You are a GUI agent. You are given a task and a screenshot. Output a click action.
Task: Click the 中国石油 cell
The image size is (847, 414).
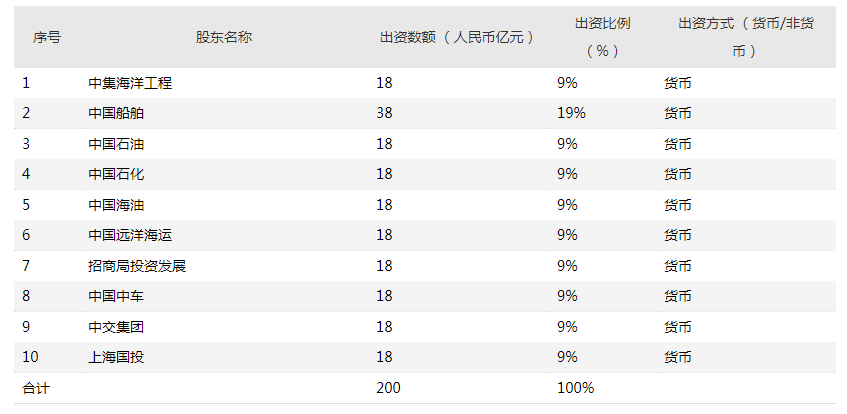point(116,144)
